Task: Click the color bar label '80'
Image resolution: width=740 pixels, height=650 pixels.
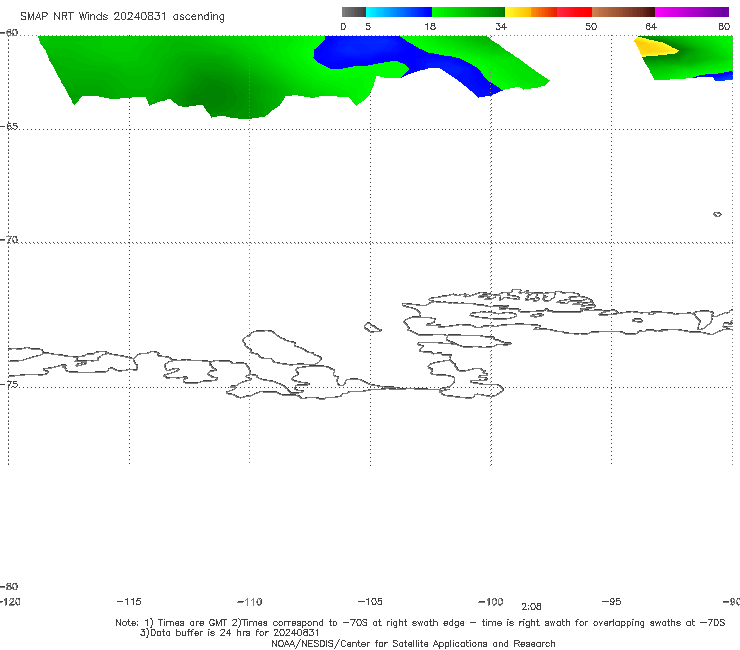Action: click(724, 26)
